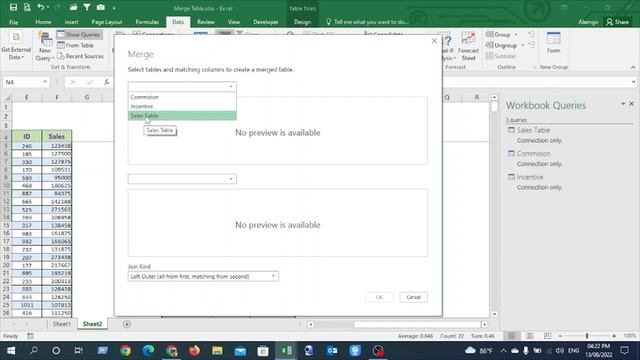Click the Form icon
Viewport: 640px width, 360px height.
(553, 43)
